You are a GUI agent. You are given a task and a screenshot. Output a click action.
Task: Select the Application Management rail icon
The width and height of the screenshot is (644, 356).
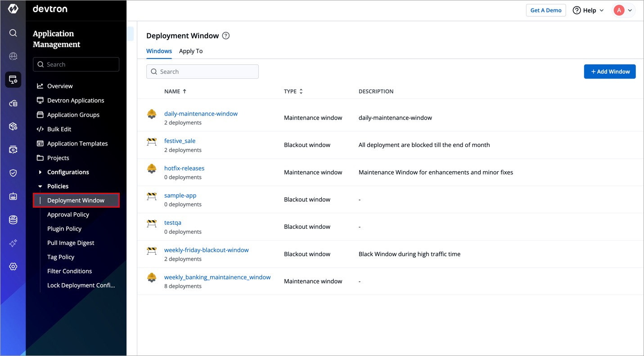tap(13, 80)
